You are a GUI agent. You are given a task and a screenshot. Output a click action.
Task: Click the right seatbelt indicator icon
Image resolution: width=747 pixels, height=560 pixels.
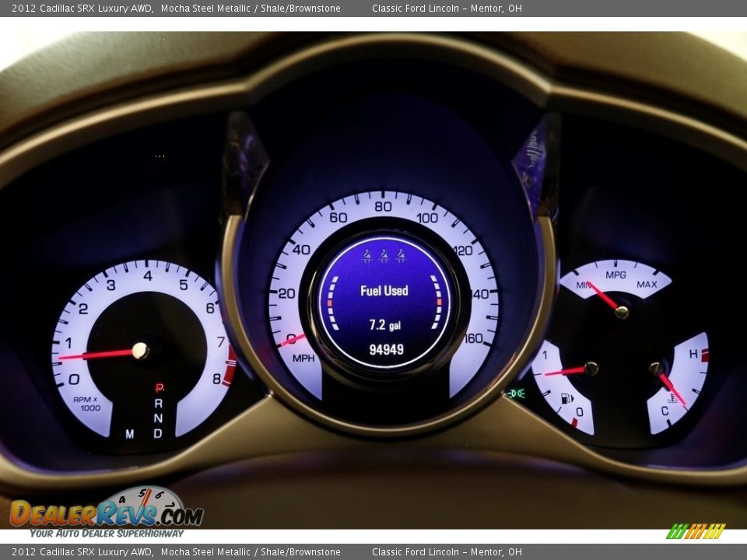[x=401, y=256]
